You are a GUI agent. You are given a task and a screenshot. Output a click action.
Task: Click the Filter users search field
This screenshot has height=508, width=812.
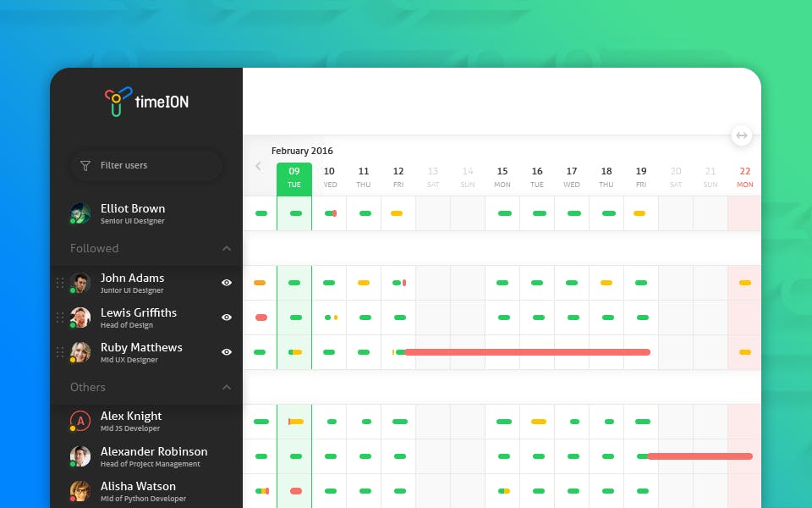(x=146, y=165)
